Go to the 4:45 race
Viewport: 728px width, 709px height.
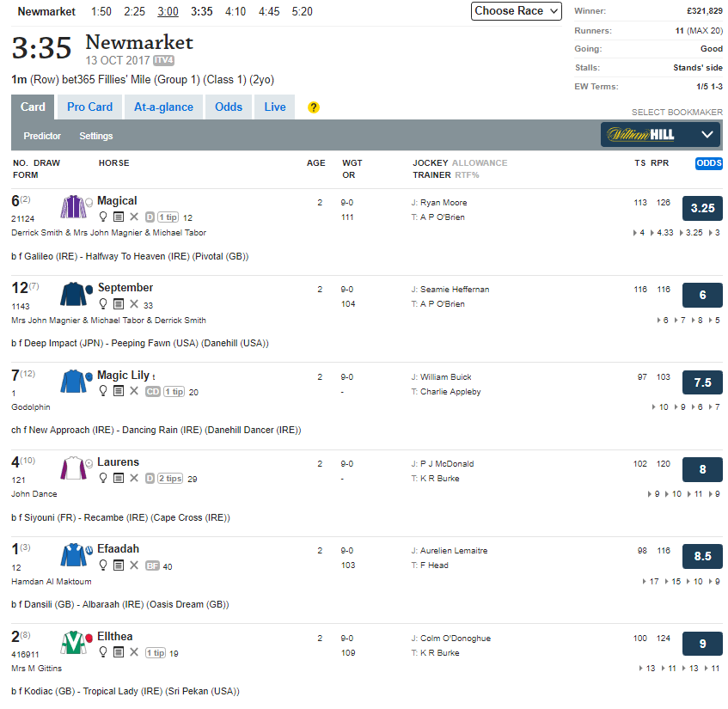pyautogui.click(x=269, y=12)
